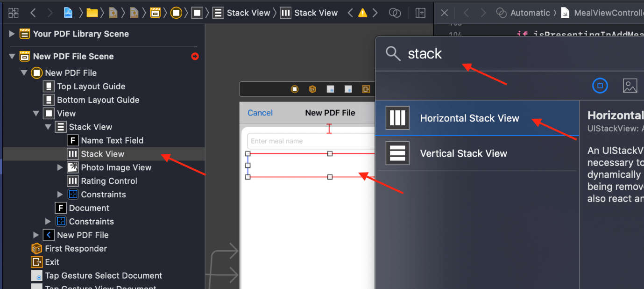The width and height of the screenshot is (644, 289).
Task: Expand the New PDF File navigation item
Action: point(36,235)
